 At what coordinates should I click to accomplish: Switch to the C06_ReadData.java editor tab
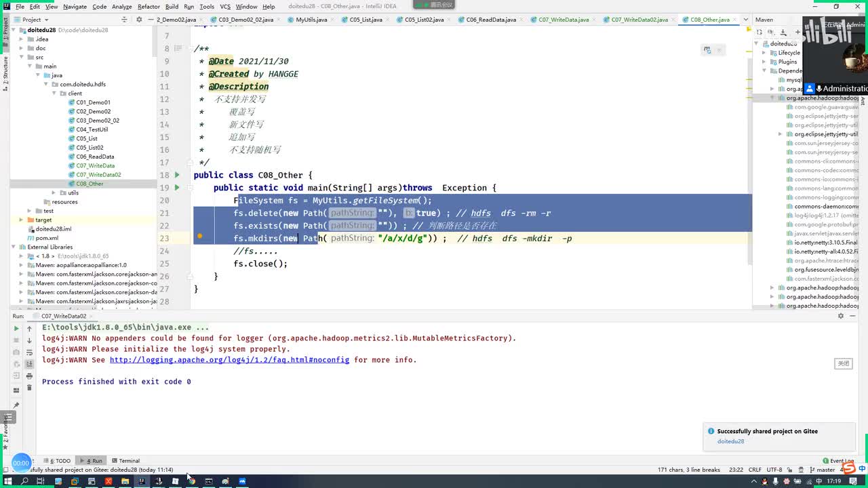(490, 20)
